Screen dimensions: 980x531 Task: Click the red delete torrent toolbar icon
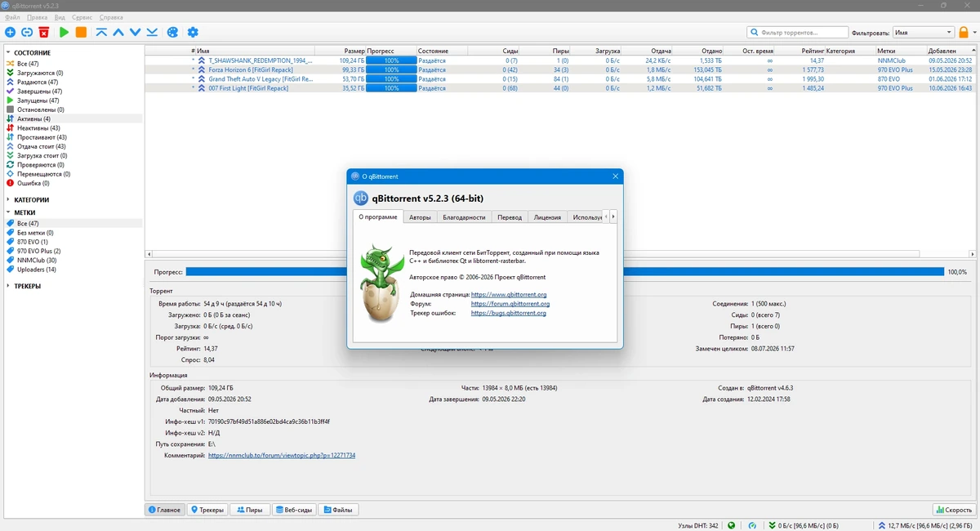44,32
